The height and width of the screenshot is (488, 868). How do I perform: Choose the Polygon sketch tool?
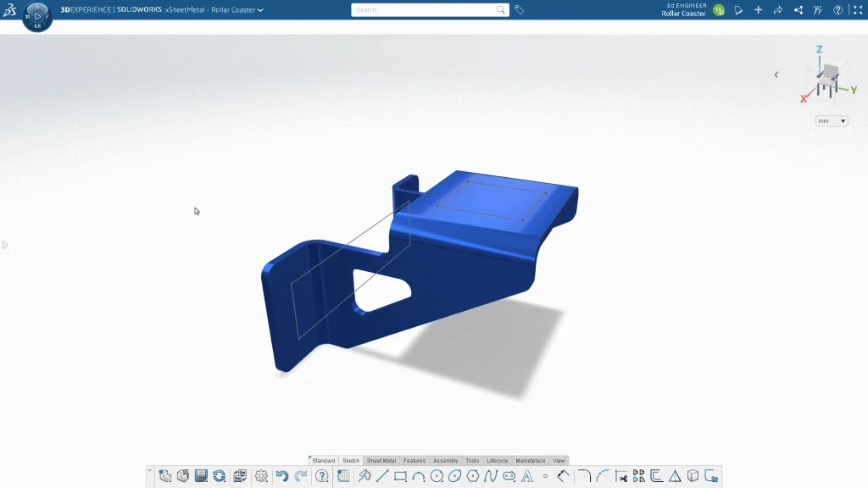473,476
